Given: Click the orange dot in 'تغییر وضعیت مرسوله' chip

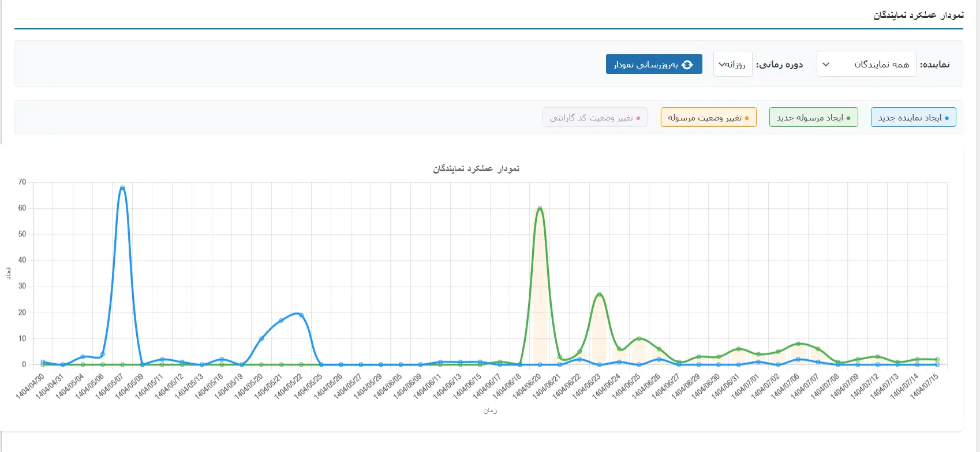Looking at the screenshot, I should (x=747, y=118).
